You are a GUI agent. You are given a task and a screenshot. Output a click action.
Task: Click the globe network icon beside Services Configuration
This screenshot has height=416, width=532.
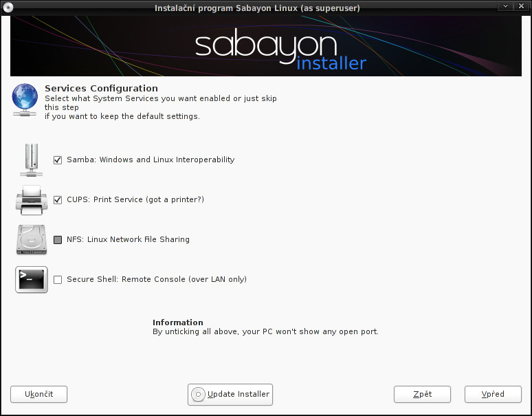25,100
